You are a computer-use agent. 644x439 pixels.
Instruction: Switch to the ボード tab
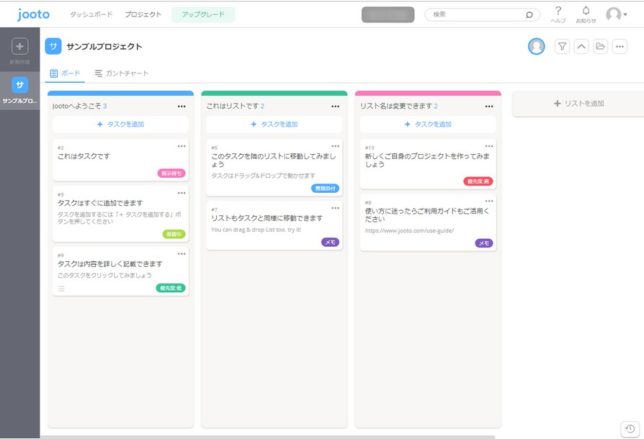point(65,74)
